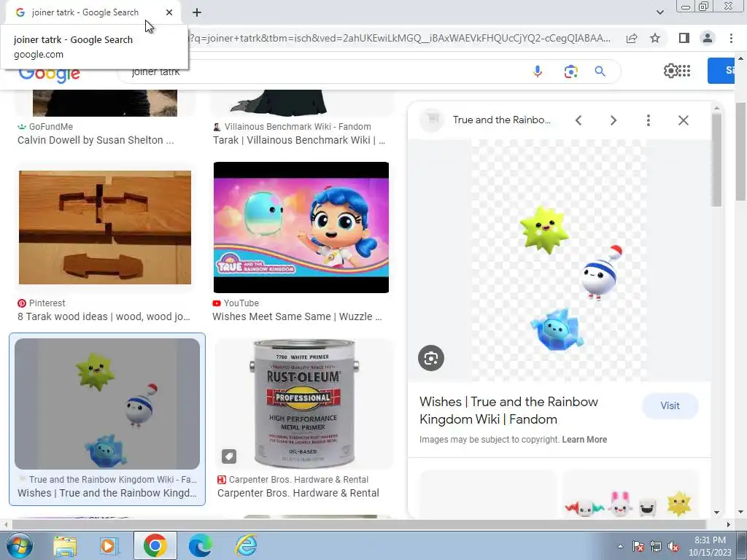Open the Rust-Oleum primer can thumbnail

304,404
